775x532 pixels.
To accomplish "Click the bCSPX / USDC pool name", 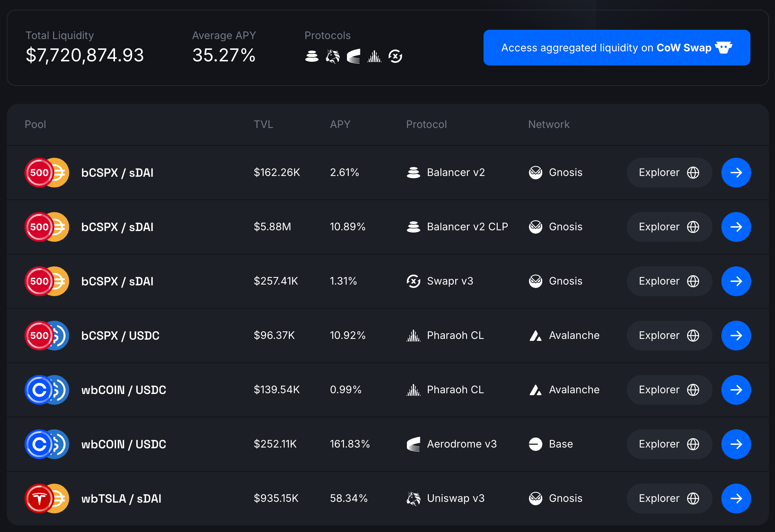I will 120,336.
